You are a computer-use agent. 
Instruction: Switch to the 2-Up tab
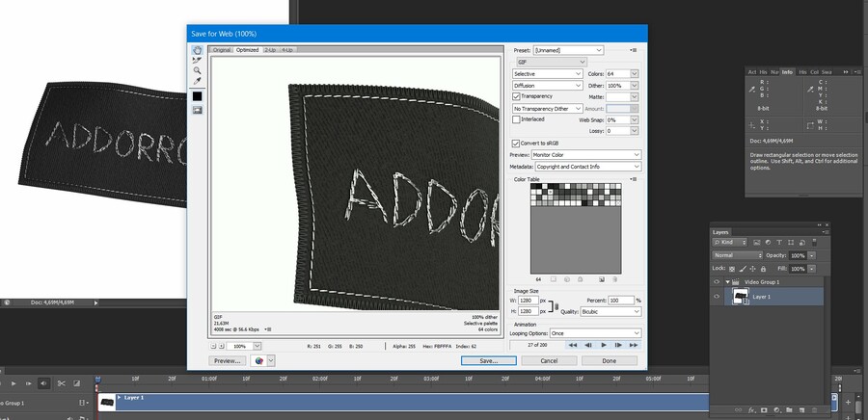[271, 49]
